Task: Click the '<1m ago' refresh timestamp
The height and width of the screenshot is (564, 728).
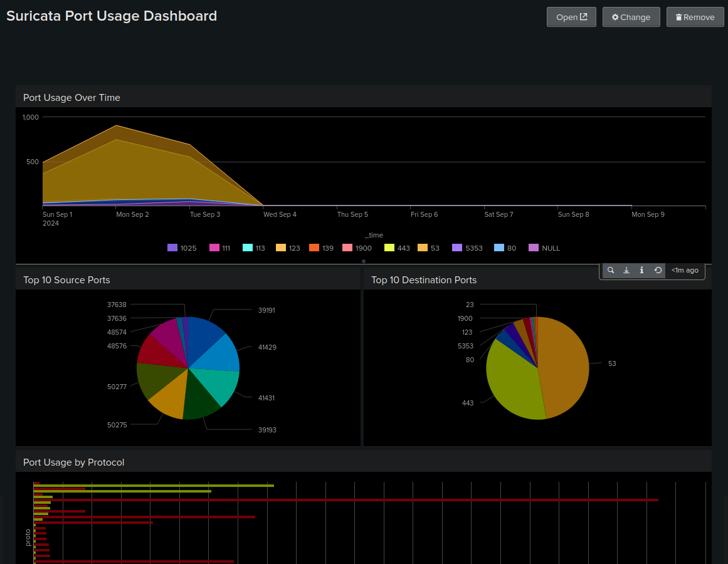Action: tap(685, 270)
